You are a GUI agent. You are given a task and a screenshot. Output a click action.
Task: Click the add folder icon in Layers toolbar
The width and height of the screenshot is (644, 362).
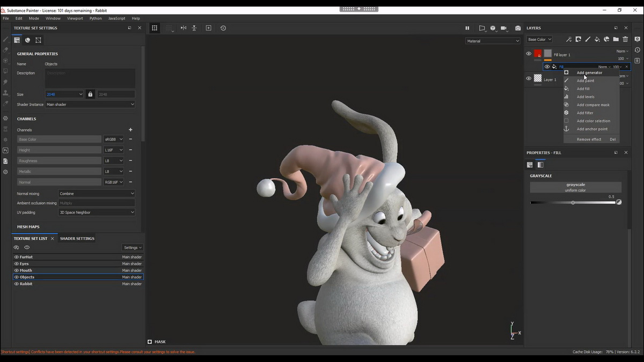click(x=616, y=39)
